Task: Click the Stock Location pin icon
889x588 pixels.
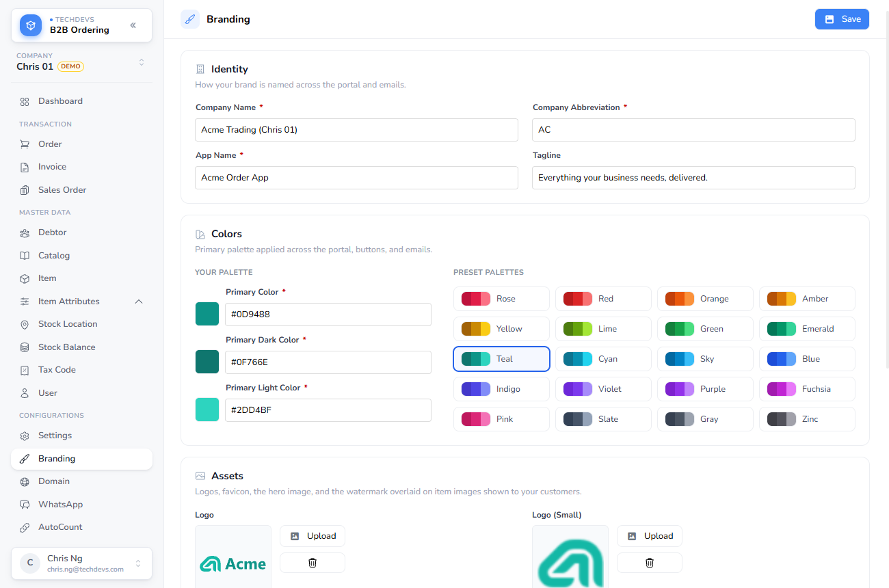Action: [x=25, y=324]
